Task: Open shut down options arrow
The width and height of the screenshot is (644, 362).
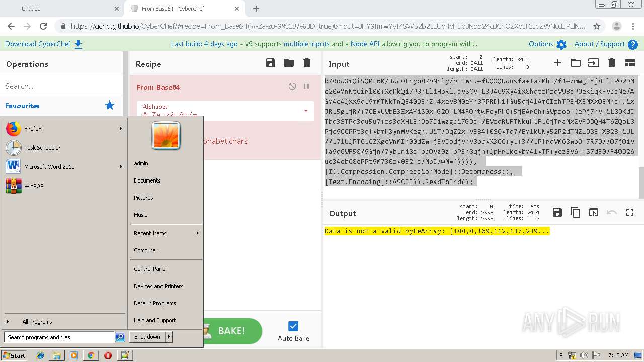Action: coord(169,337)
